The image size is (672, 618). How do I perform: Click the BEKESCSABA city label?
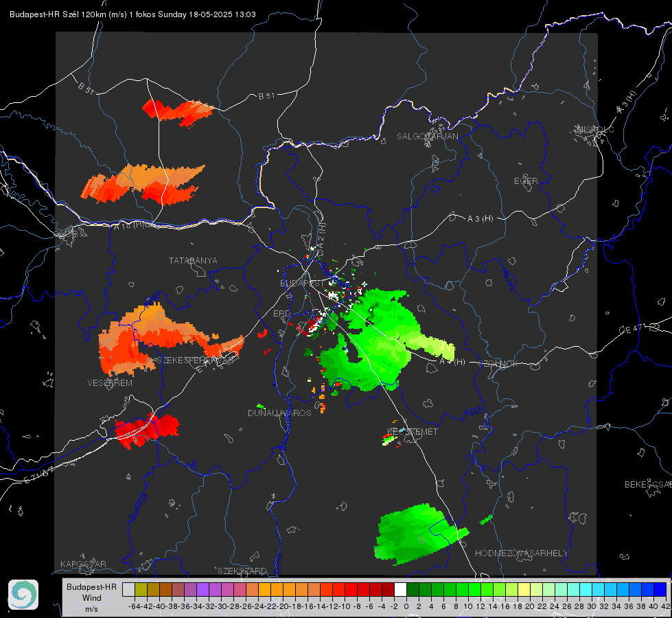tap(648, 484)
